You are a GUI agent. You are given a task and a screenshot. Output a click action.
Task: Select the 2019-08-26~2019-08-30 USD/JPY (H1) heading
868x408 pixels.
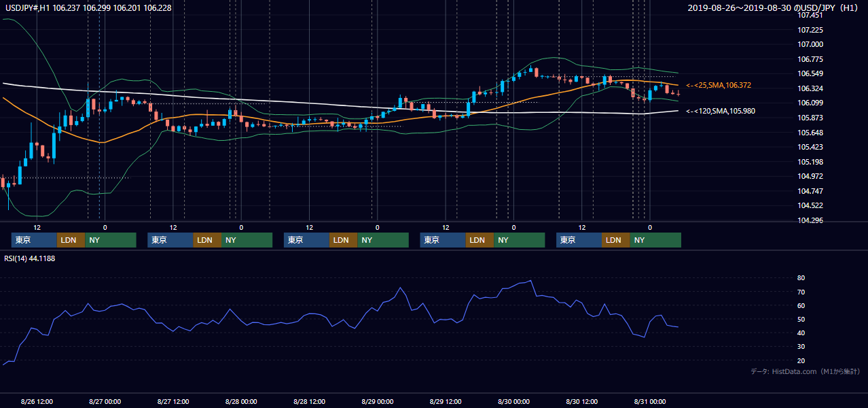774,8
